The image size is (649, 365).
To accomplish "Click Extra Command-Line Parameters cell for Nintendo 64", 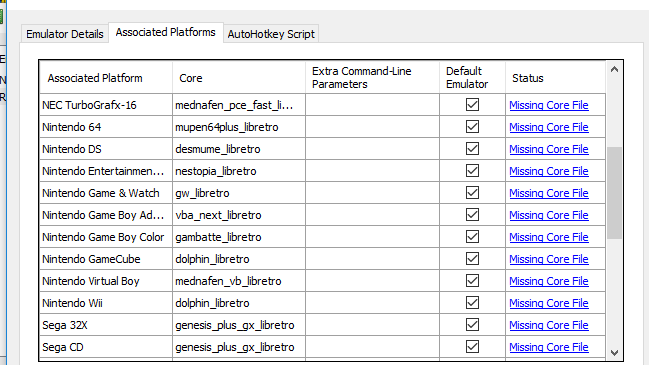I will coord(373,127).
